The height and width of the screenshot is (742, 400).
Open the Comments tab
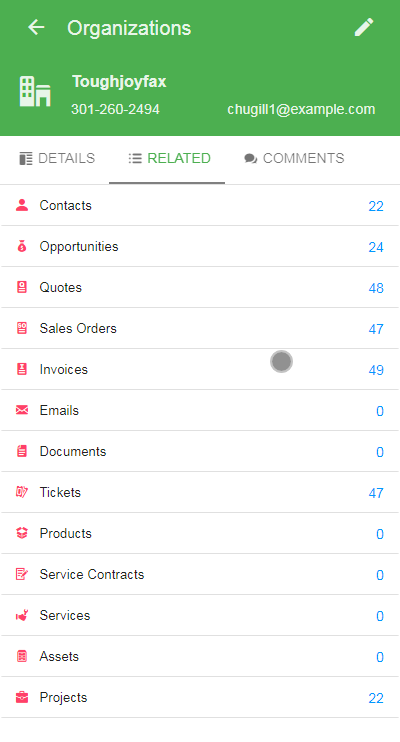coord(294,158)
